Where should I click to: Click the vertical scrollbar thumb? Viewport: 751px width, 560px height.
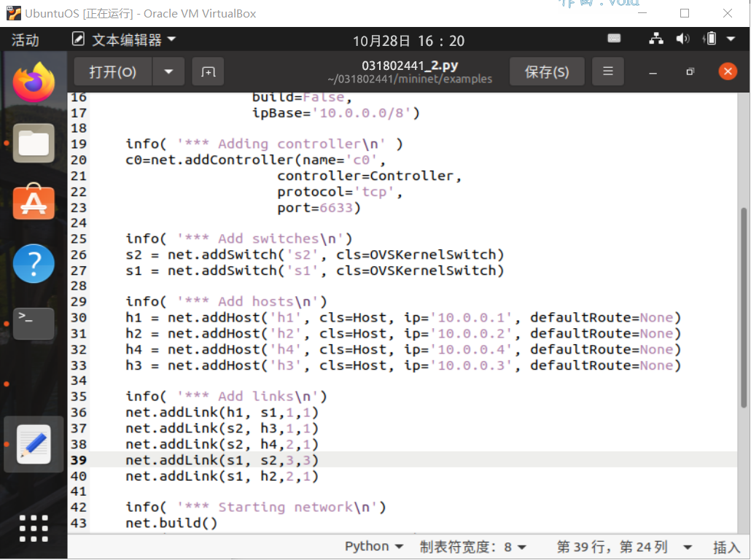(x=743, y=306)
